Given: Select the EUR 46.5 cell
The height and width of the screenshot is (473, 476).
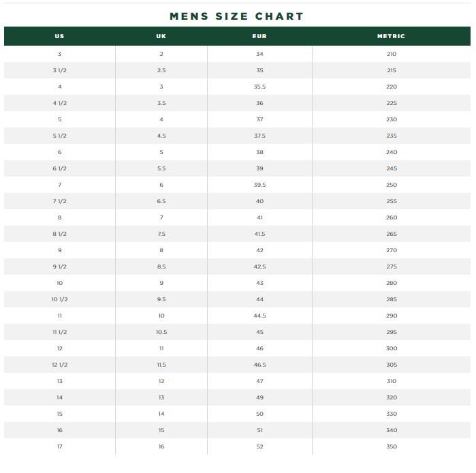Looking at the screenshot, I should point(259,365).
